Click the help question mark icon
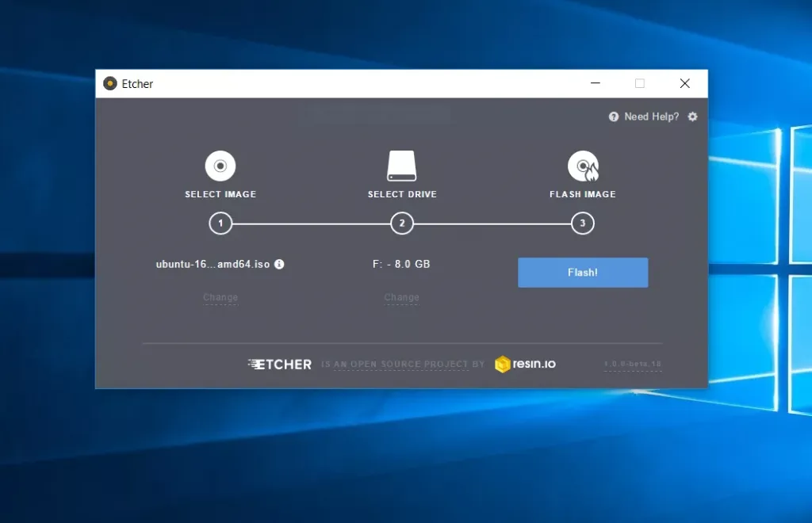 pos(614,116)
